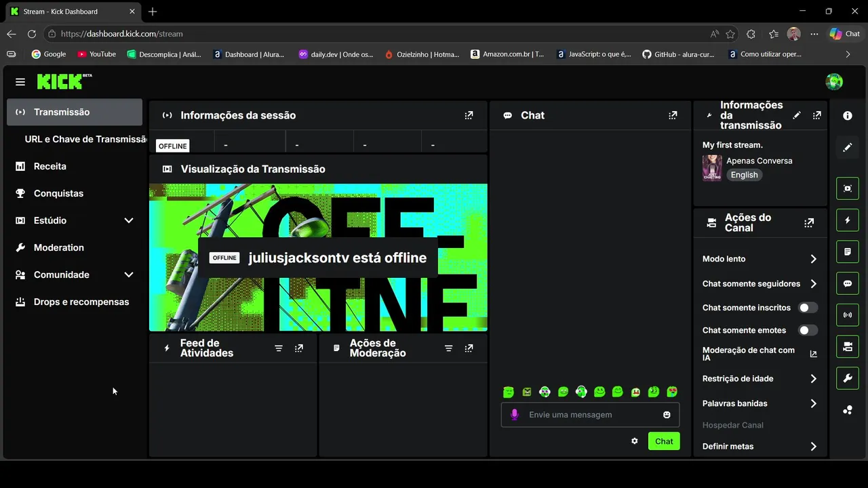Image resolution: width=868 pixels, height=488 pixels.
Task: Open Drops e recompensas in sidebar
Action: click(x=75, y=302)
